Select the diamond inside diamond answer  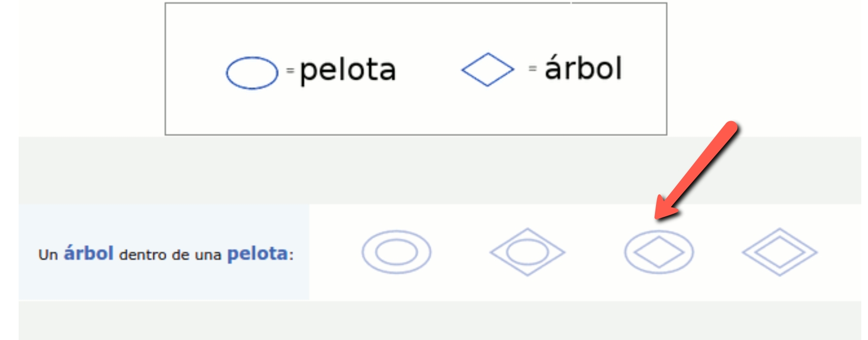click(780, 252)
